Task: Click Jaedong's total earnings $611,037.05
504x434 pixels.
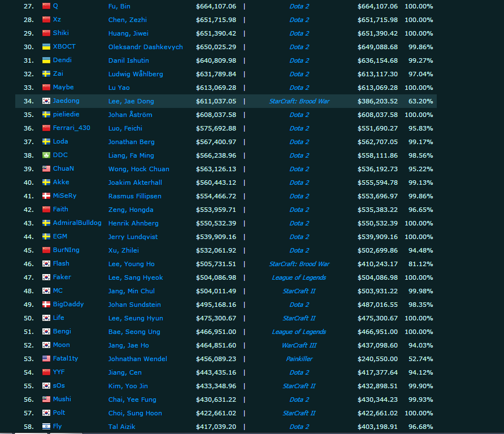Action: pyautogui.click(x=216, y=101)
